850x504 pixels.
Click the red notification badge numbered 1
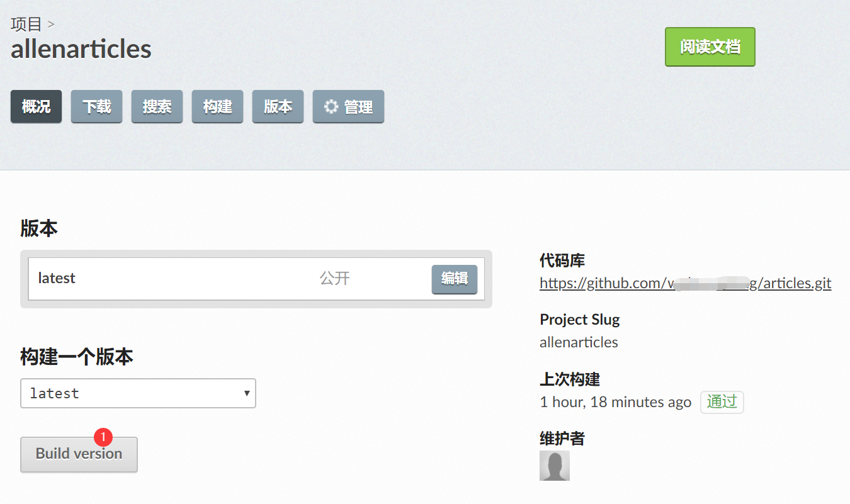(x=103, y=437)
